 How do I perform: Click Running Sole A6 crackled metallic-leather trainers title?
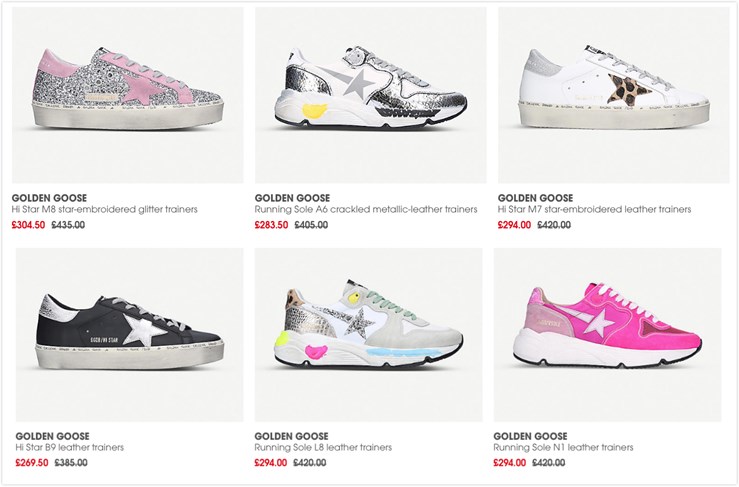click(x=366, y=209)
